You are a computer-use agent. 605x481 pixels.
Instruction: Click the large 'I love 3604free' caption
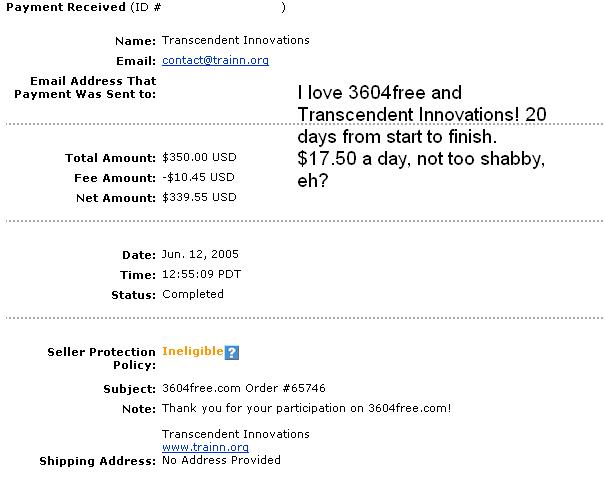click(422, 136)
